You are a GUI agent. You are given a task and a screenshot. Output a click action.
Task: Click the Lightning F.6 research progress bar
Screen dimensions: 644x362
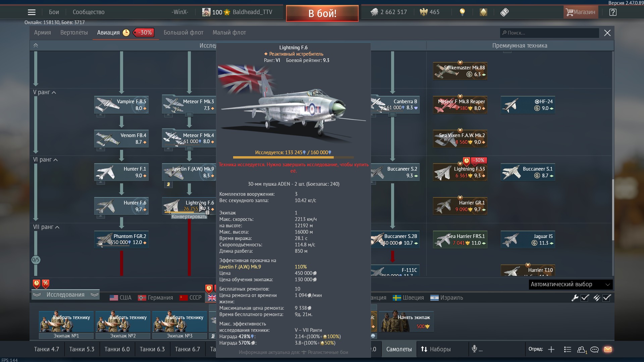coord(293,157)
